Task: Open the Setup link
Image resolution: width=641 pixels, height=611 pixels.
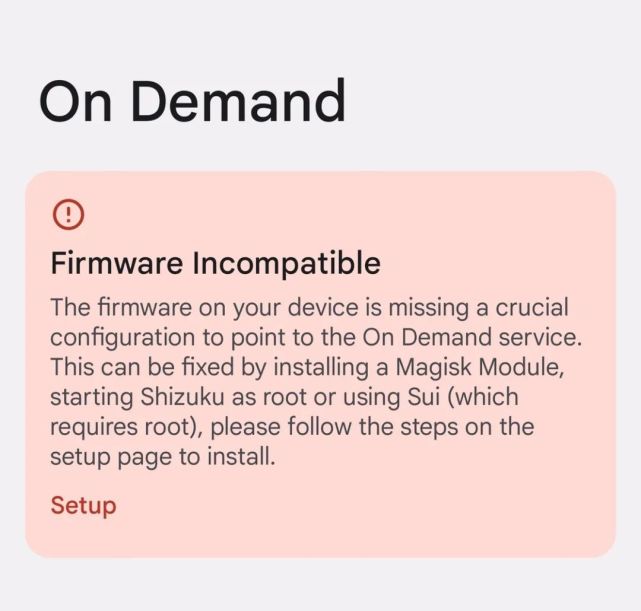Action: [83, 506]
